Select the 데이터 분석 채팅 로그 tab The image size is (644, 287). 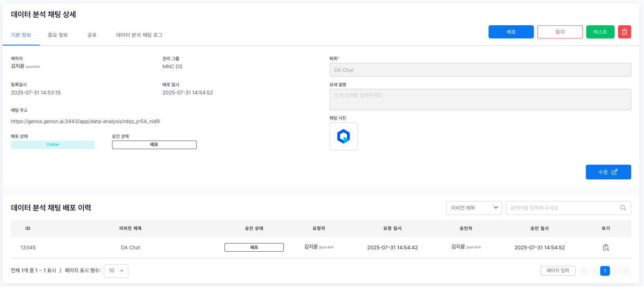(x=139, y=35)
